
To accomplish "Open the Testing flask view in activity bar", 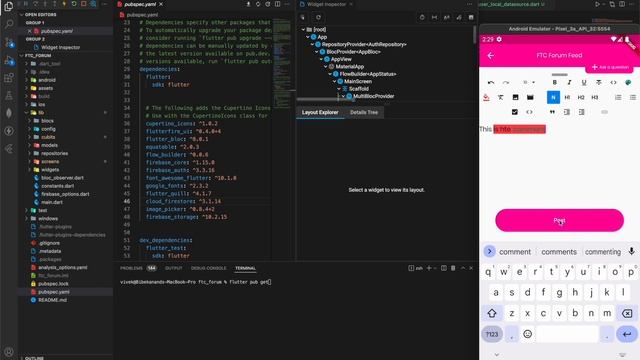I will coord(9,96).
